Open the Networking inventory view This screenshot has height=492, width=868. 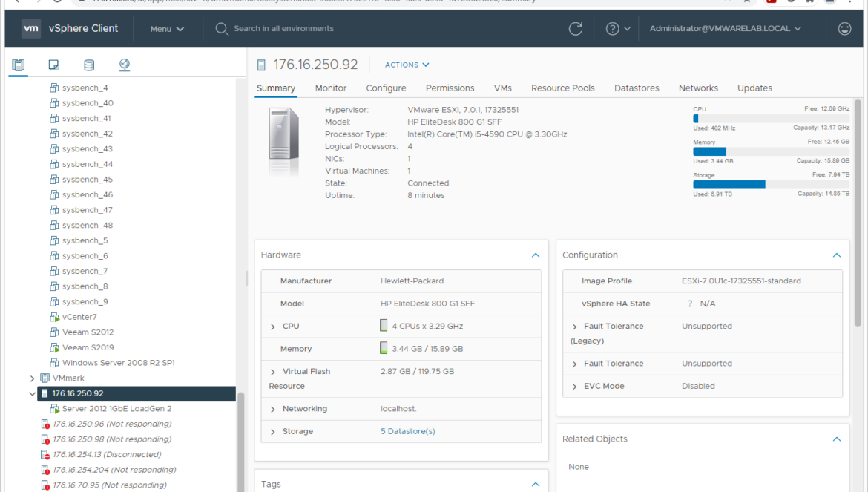pos(125,65)
